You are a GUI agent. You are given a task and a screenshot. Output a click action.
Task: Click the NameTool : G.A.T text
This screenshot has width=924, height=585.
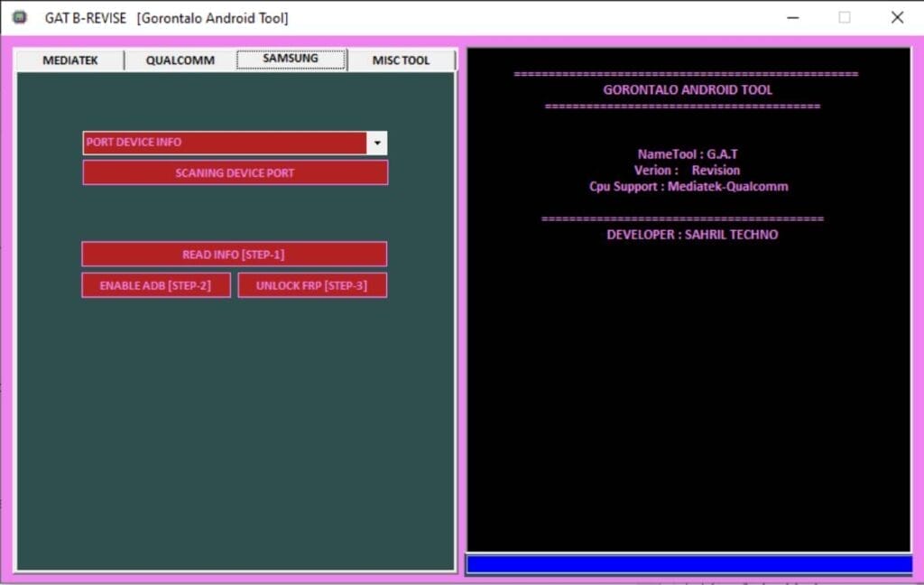tap(686, 153)
